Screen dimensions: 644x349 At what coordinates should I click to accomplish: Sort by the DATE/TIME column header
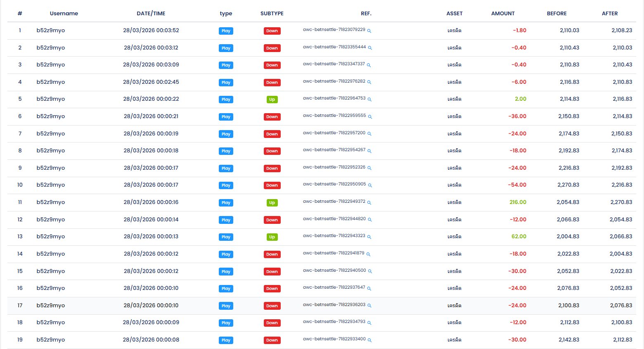tap(151, 14)
